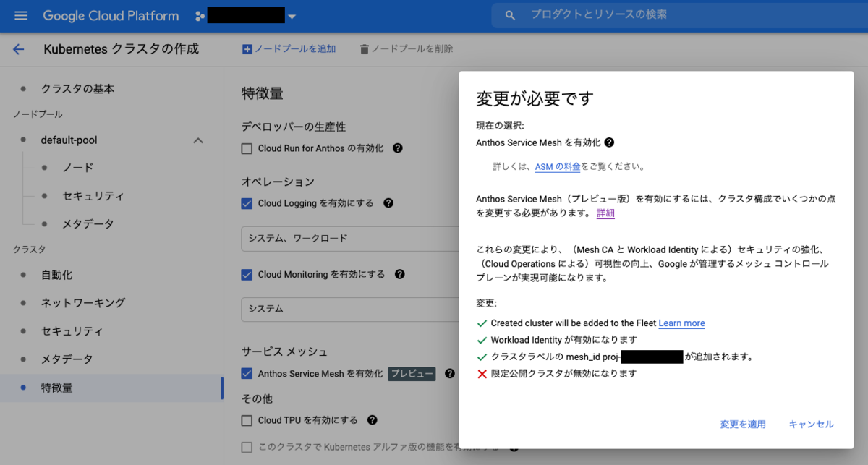Click green check beside クラスタラベル line
Image resolution: width=868 pixels, height=465 pixels.
(x=482, y=357)
